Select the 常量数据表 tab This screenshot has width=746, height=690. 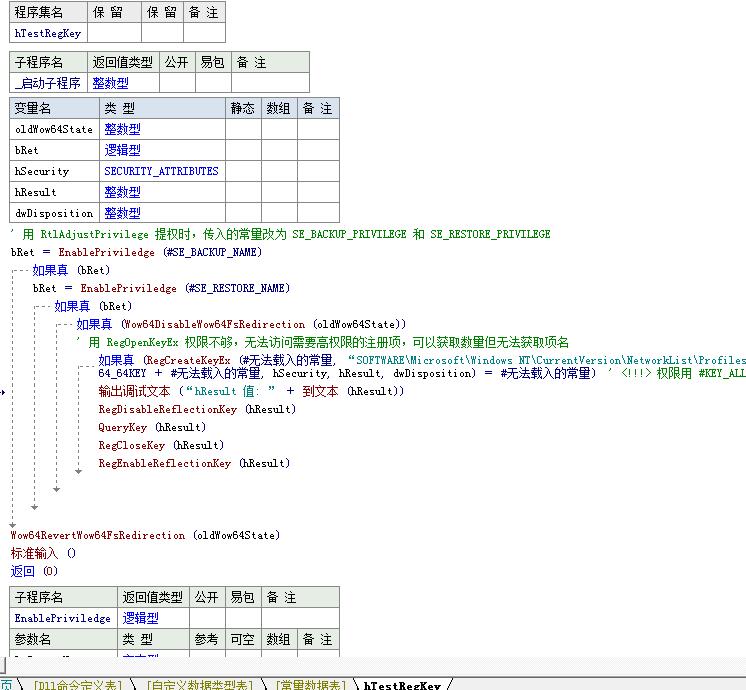pos(310,684)
